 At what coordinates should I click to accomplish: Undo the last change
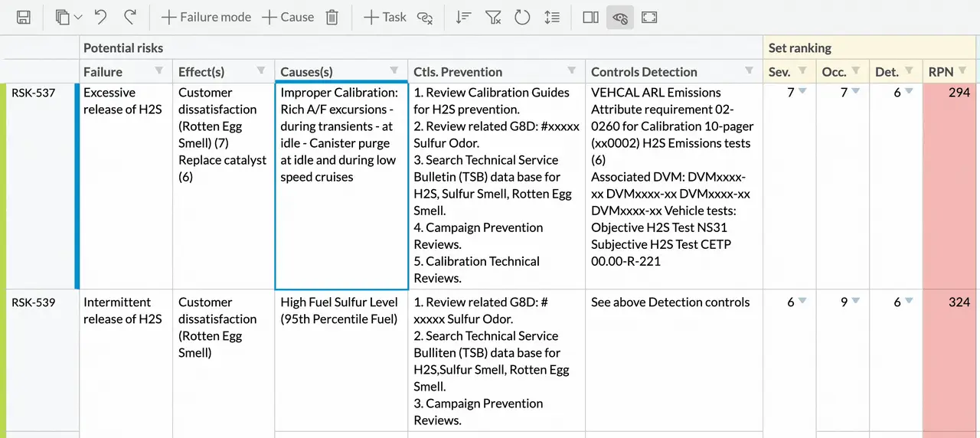point(100,17)
